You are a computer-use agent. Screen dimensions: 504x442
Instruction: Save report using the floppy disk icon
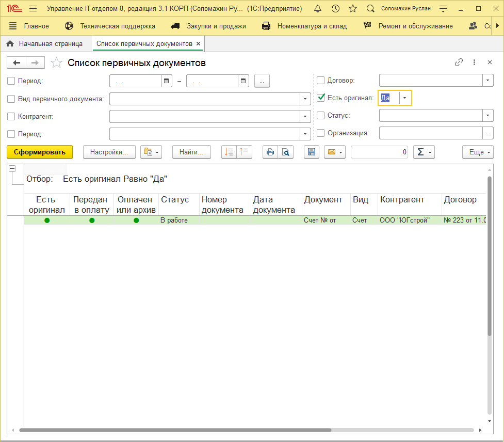click(x=311, y=152)
